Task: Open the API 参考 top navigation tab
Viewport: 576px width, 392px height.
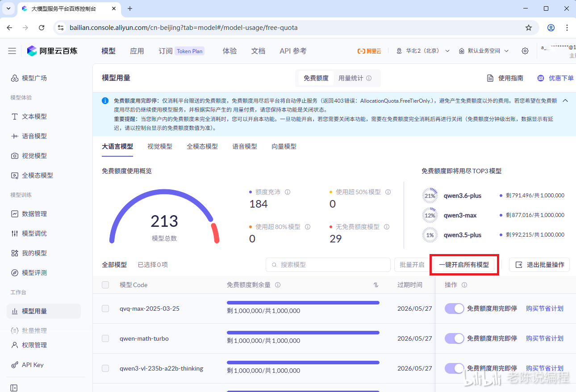Action: 293,51
